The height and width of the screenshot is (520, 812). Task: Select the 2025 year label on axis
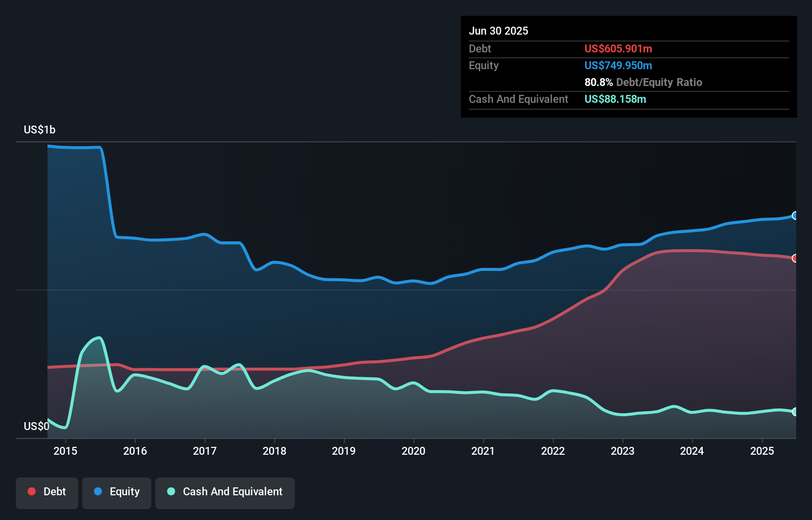click(762, 451)
